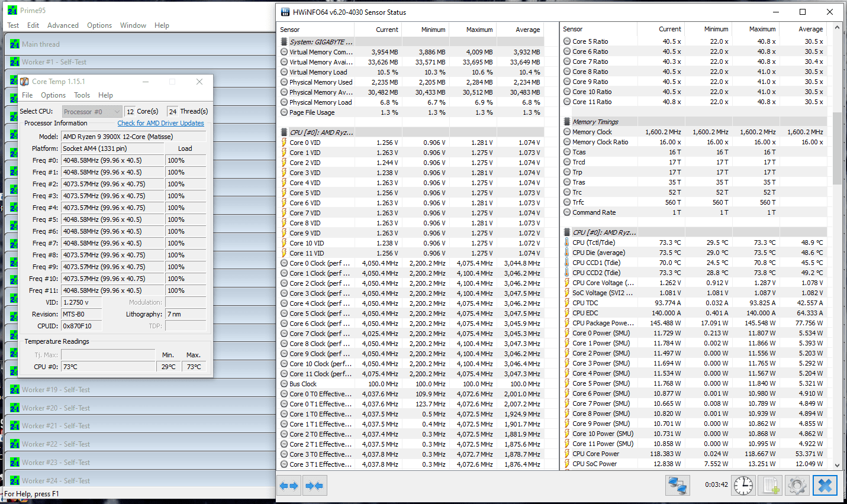Select the Worker #21 - Self-Test window
This screenshot has height=504, width=847.
tap(140, 426)
